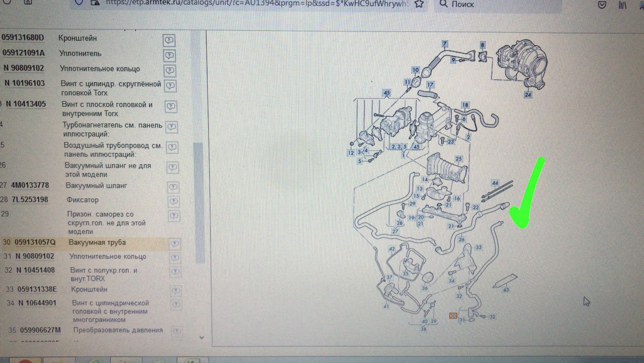The height and width of the screenshot is (363, 644).
Task: Click the Save to Pocket icon
Action: coord(602,5)
